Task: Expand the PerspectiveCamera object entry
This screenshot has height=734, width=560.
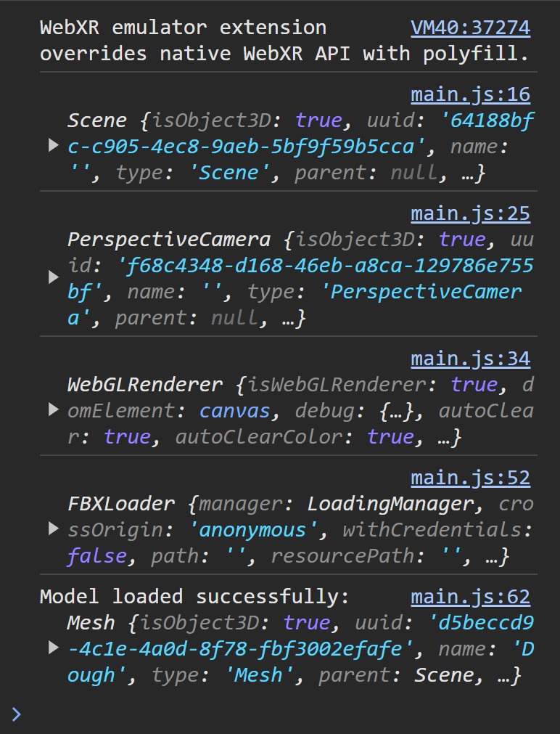Action: (54, 278)
